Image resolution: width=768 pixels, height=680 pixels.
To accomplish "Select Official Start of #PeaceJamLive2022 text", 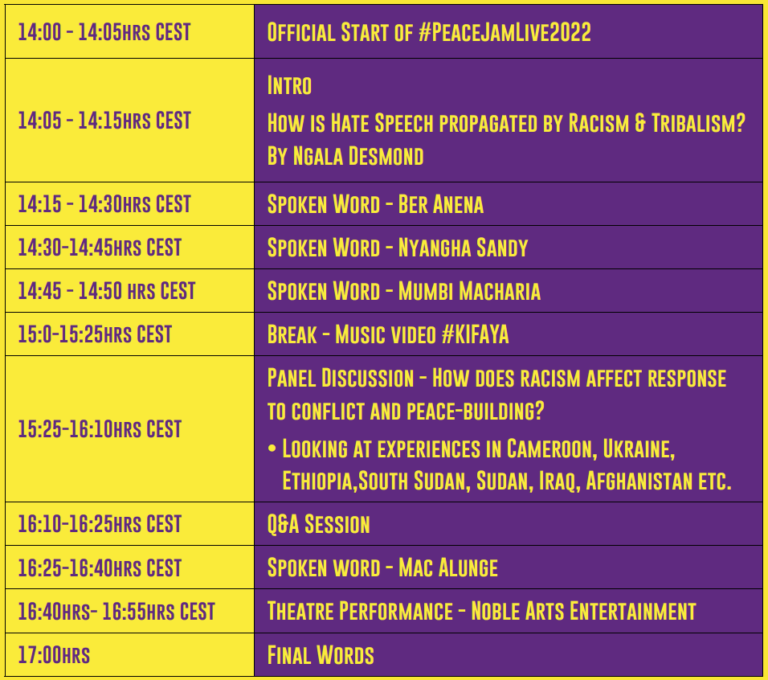I will [429, 32].
